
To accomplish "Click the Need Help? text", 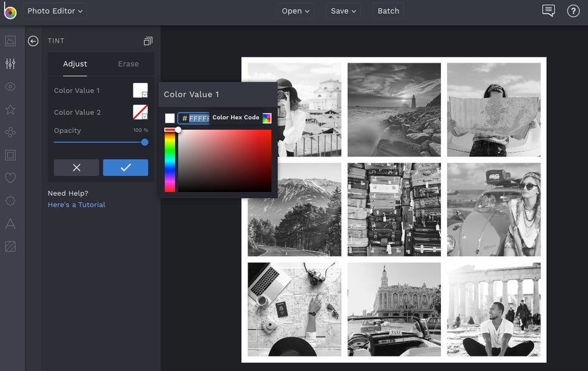I will (68, 193).
